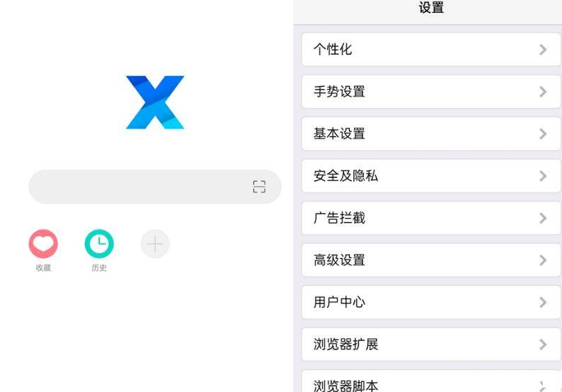Expand the 广告拦截 row chevron
Viewport: 562px width, 392px height.
543,218
